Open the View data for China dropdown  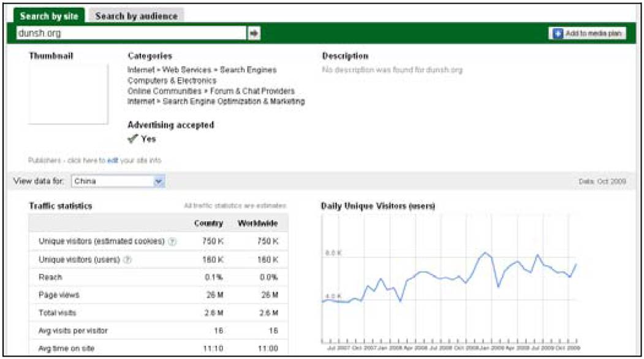point(118,181)
